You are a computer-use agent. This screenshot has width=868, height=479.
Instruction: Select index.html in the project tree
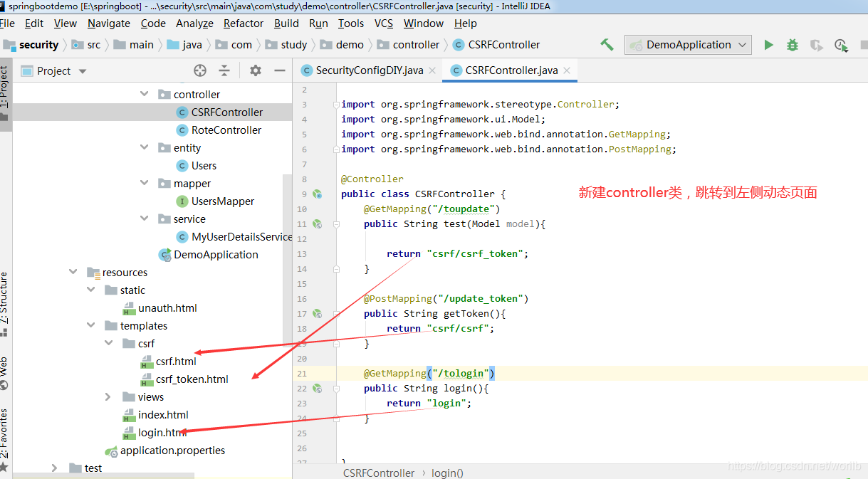pos(163,414)
